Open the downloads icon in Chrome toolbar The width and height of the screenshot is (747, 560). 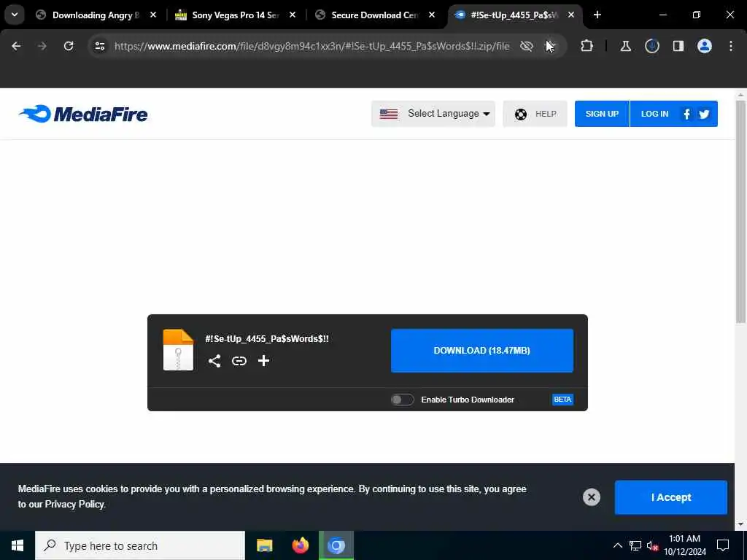coord(651,46)
